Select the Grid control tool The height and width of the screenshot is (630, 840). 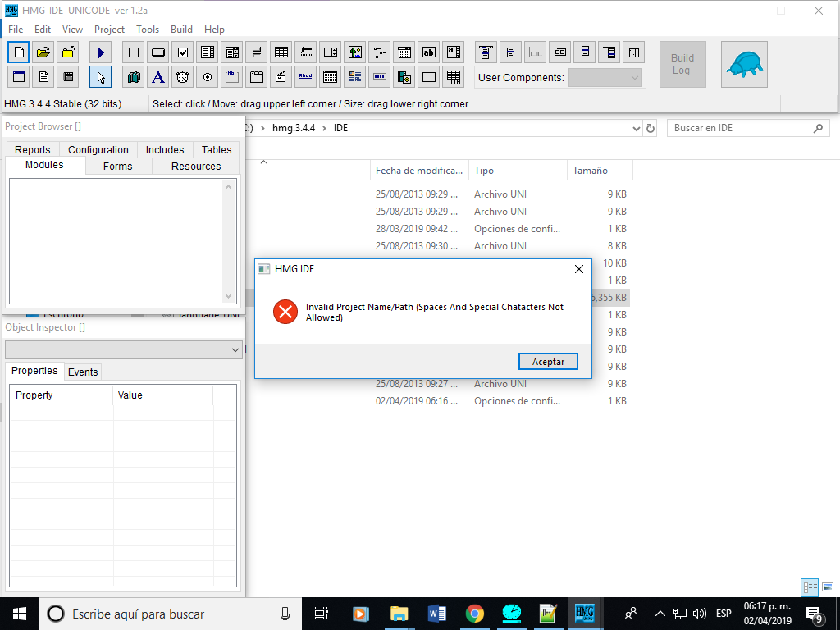(281, 52)
